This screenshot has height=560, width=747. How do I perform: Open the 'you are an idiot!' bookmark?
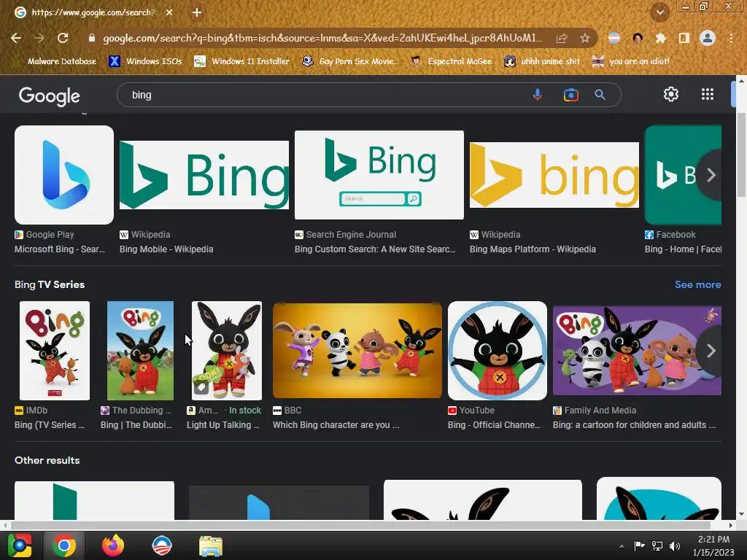click(630, 61)
